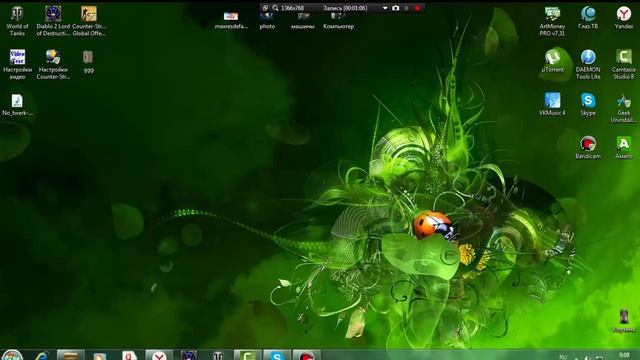Open the Bandicam desktop shortcut
The height and width of the screenshot is (360, 640).
coord(588,147)
